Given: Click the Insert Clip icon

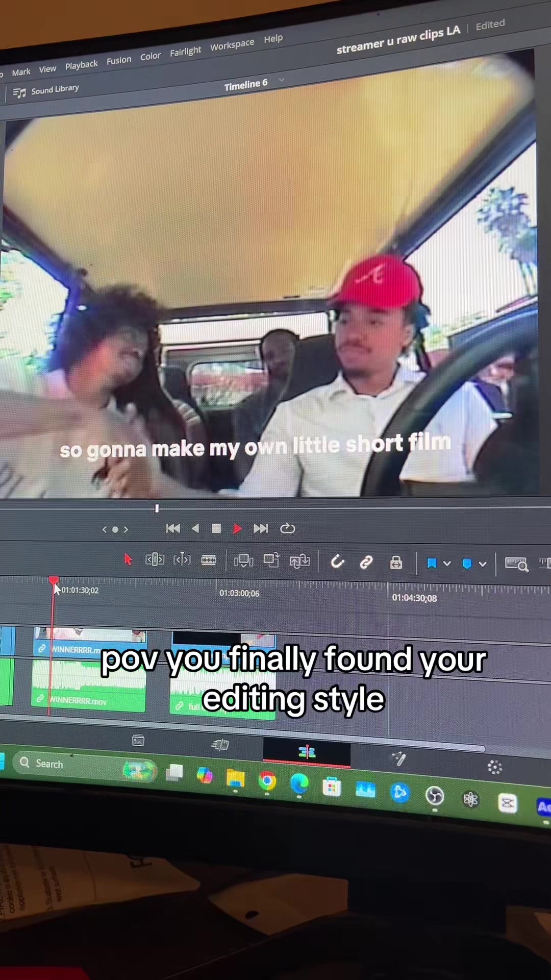Looking at the screenshot, I should 243,561.
